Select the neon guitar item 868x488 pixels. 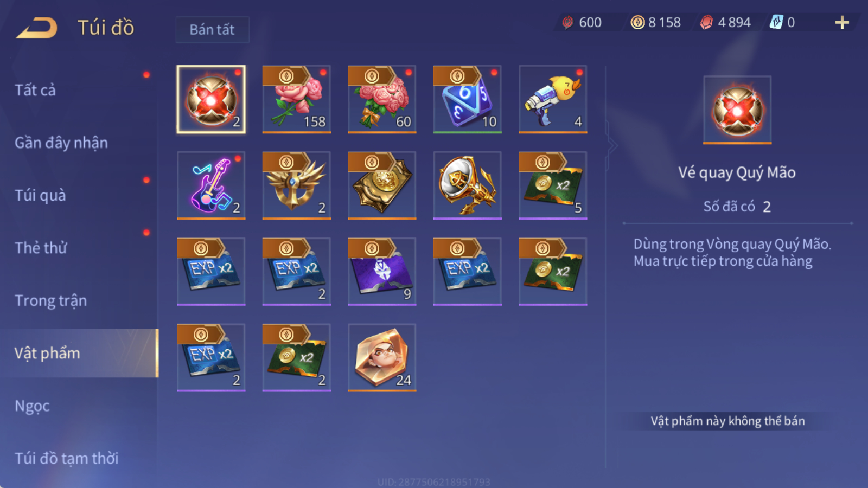[x=211, y=185]
